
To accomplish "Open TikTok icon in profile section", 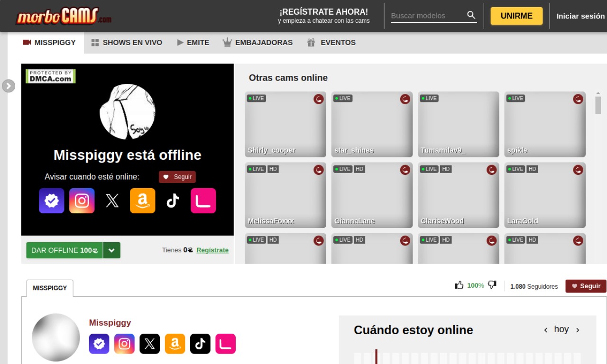I will [x=200, y=344].
